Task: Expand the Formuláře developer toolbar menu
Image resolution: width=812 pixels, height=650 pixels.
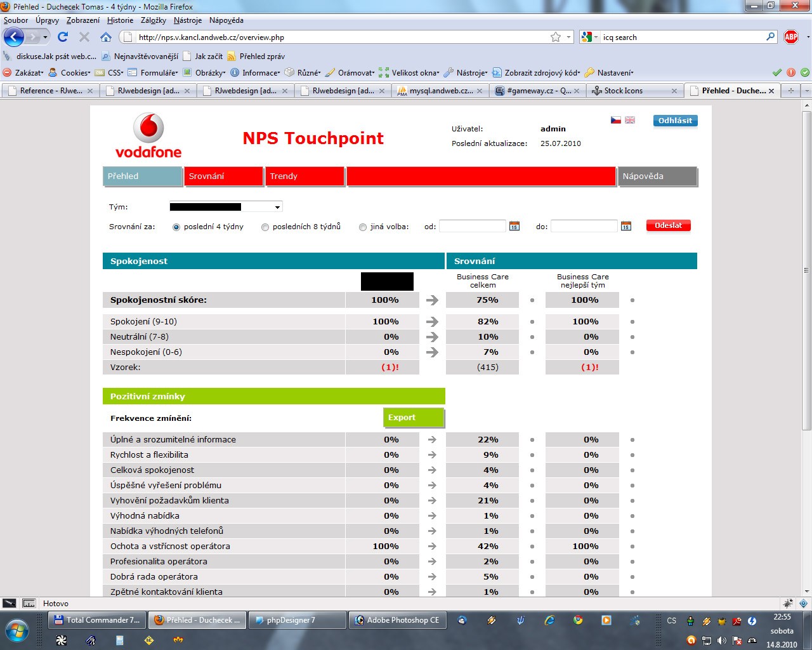Action: (154, 73)
